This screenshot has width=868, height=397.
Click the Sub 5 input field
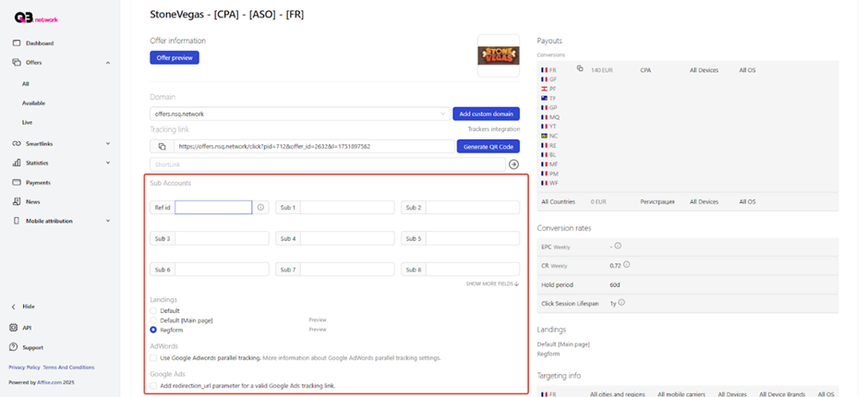tap(473, 238)
